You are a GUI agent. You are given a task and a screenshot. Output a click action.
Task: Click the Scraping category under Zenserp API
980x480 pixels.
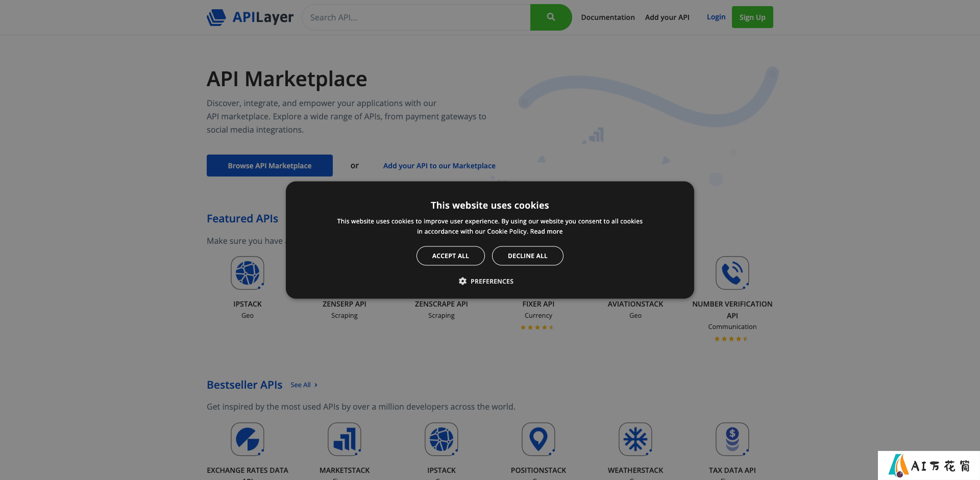coord(345,316)
